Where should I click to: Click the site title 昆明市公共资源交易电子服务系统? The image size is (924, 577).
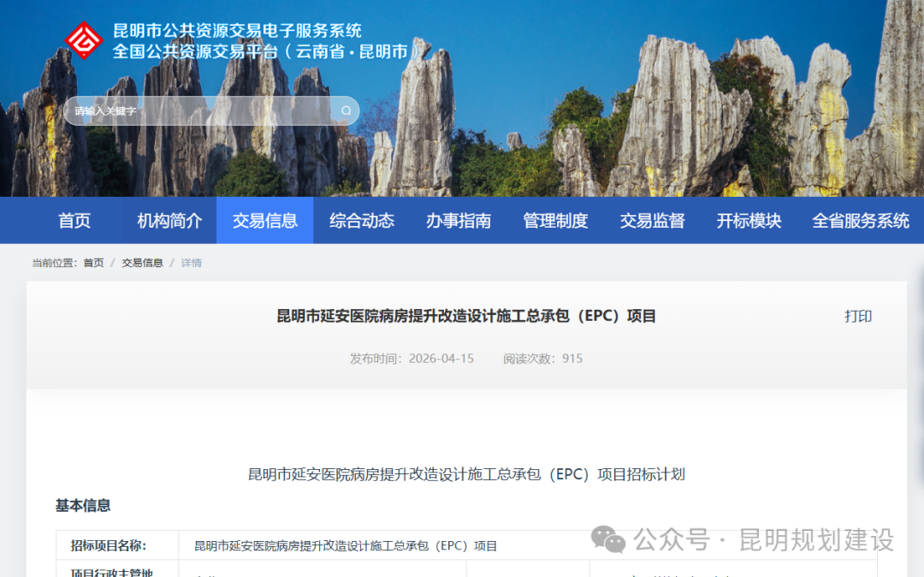pyautogui.click(x=237, y=31)
